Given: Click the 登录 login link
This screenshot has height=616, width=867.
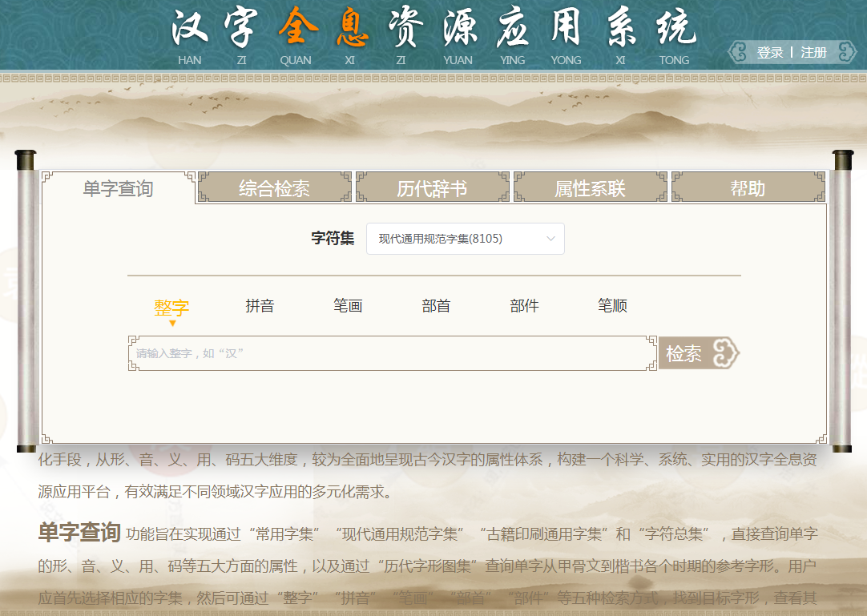Looking at the screenshot, I should 769,51.
